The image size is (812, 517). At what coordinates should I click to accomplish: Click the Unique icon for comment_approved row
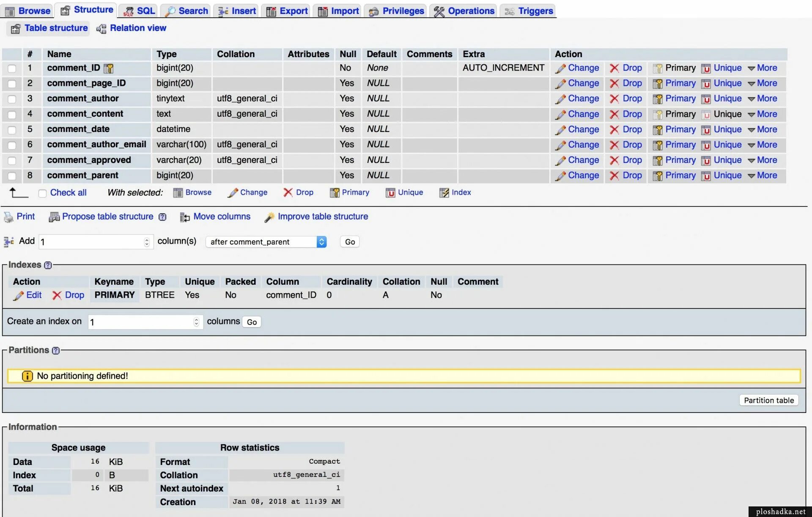pyautogui.click(x=705, y=161)
